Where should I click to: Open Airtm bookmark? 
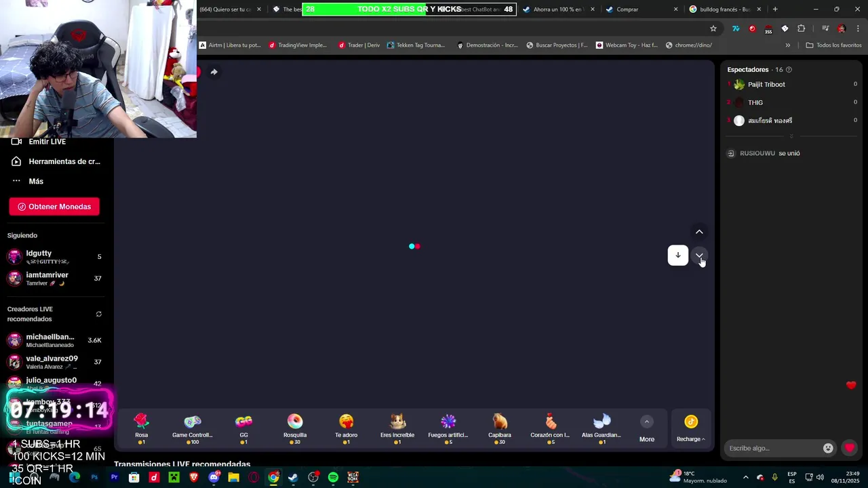[x=230, y=45]
